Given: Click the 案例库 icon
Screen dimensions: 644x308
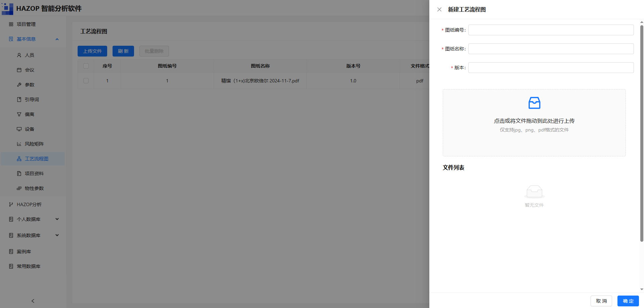Looking at the screenshot, I should (x=11, y=252).
